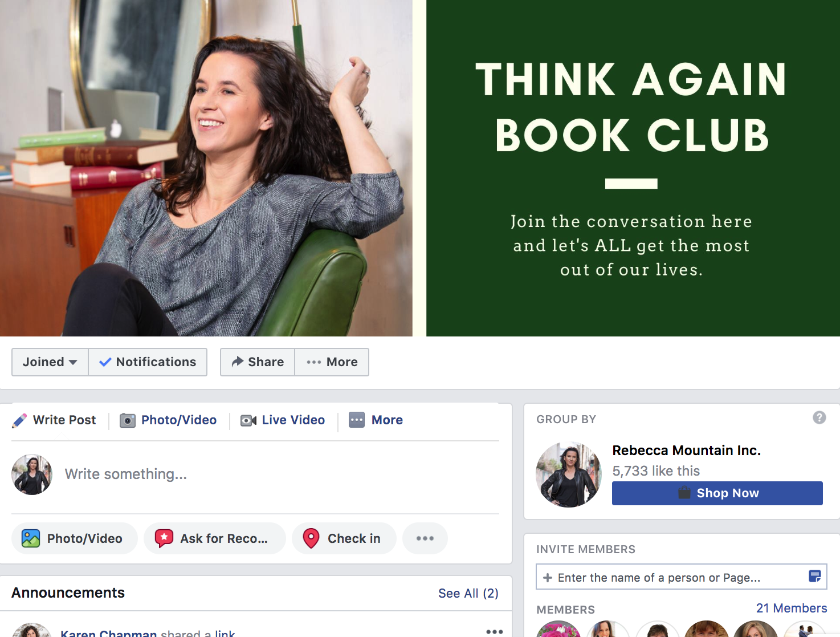Open the More tab in post composer

(376, 420)
